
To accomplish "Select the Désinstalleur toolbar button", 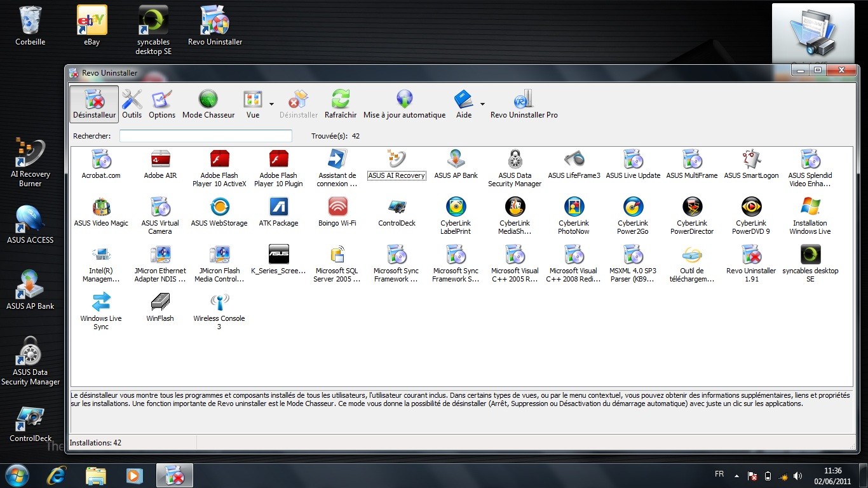I will (x=94, y=104).
